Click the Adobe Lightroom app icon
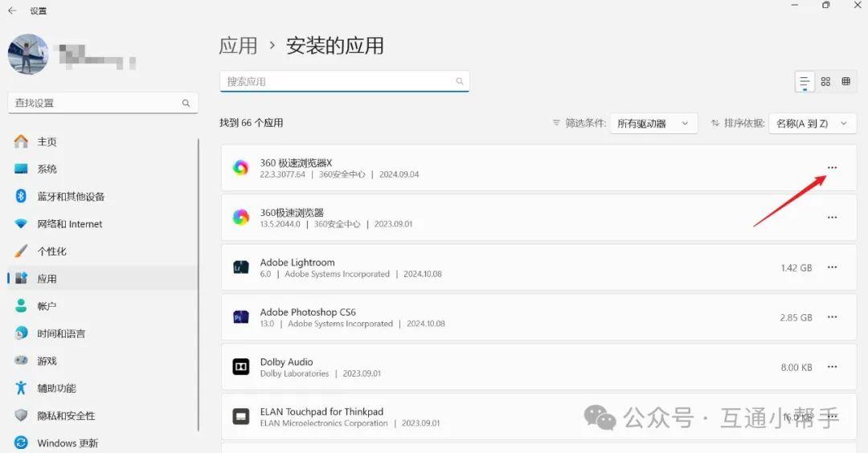 point(241,267)
